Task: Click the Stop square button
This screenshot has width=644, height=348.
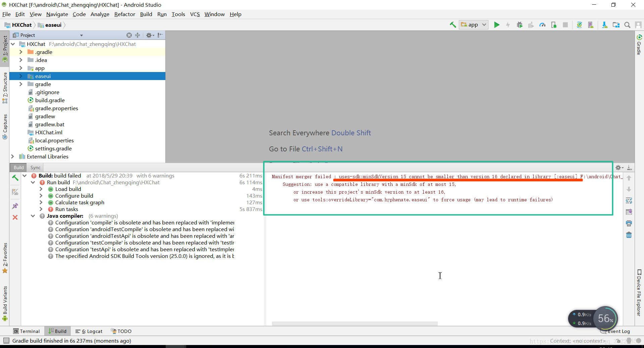Action: coord(565,25)
